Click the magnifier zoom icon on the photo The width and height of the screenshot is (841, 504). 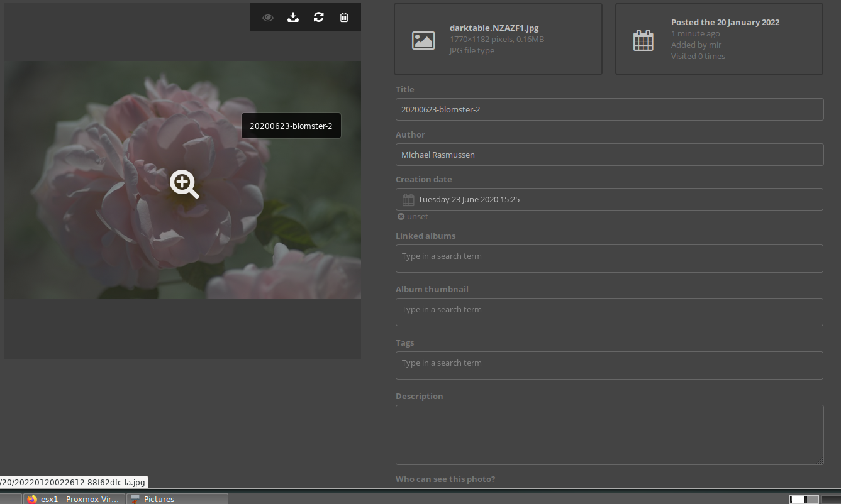click(x=183, y=184)
